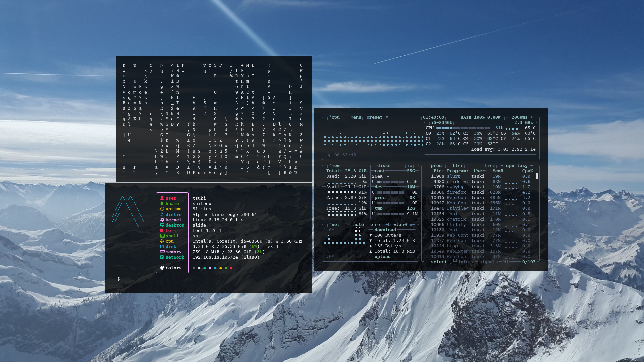Click the shell prompt cursor in the fetch terminal
Screen dimensions: 644x362
pyautogui.click(x=124, y=279)
